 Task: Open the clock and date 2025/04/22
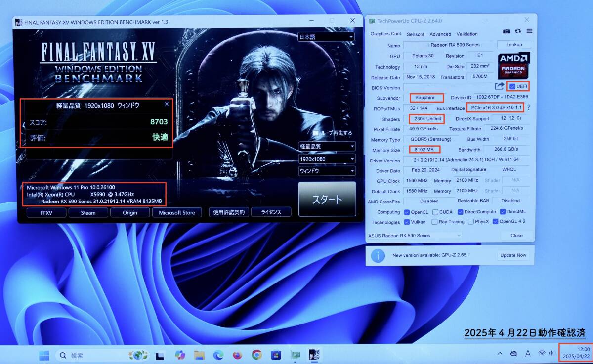click(576, 353)
